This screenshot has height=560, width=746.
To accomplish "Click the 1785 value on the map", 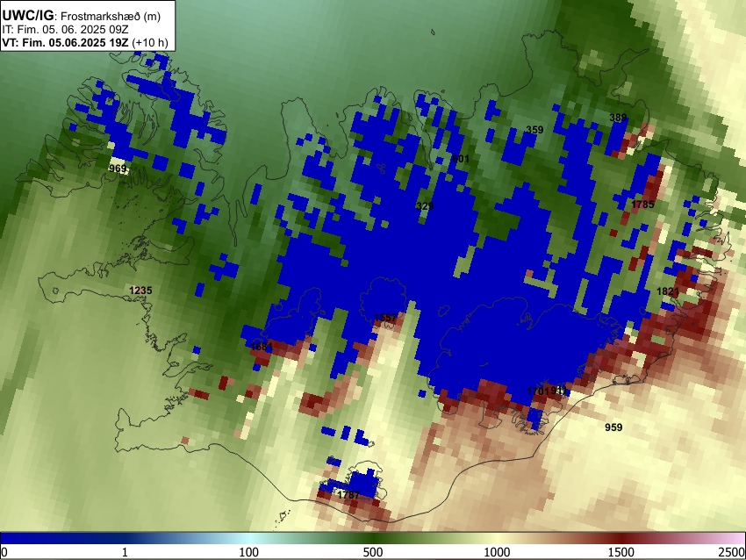I will (642, 205).
